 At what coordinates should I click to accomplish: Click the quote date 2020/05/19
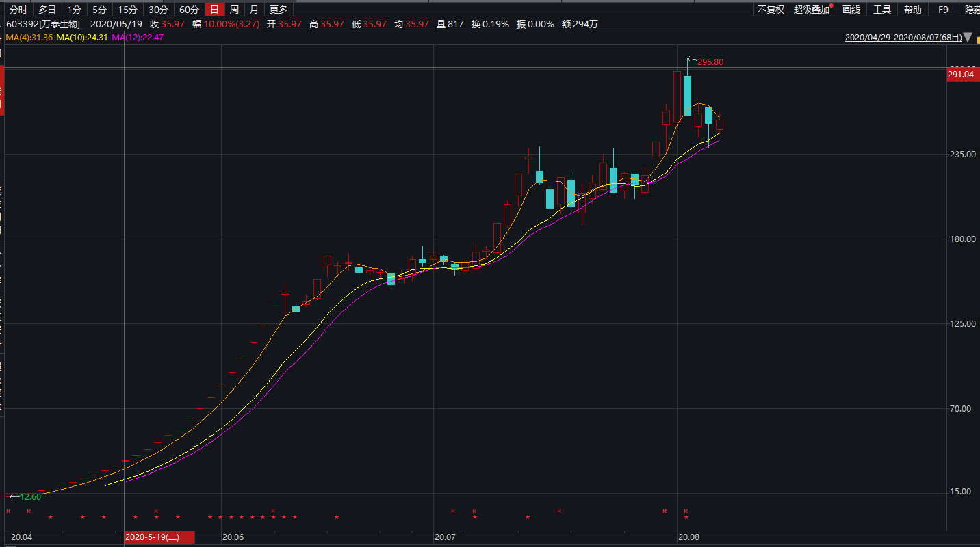(116, 24)
